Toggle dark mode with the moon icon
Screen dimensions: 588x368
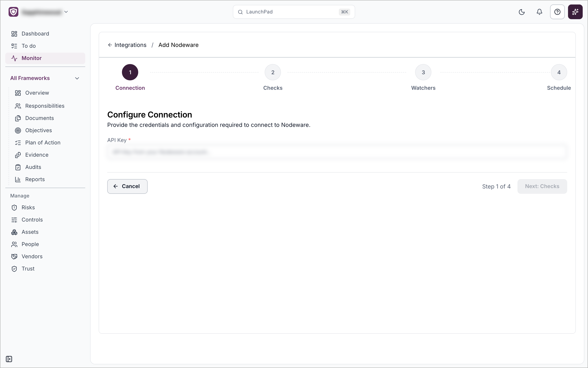pyautogui.click(x=522, y=12)
